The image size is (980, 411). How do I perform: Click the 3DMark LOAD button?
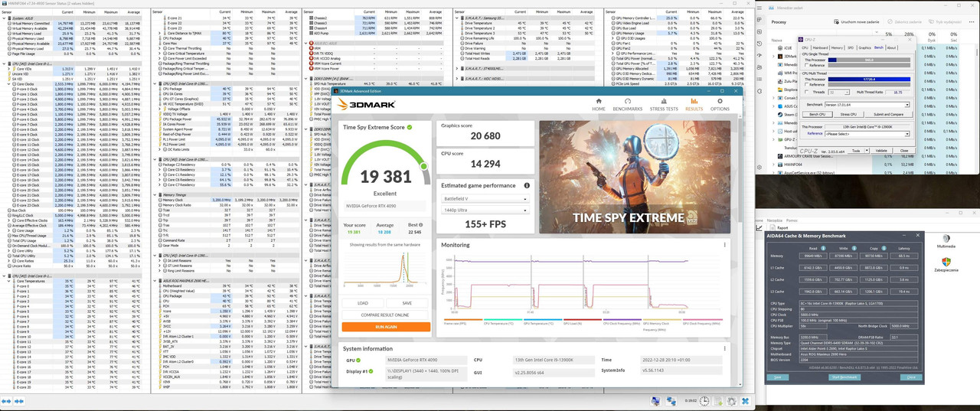[x=363, y=303]
